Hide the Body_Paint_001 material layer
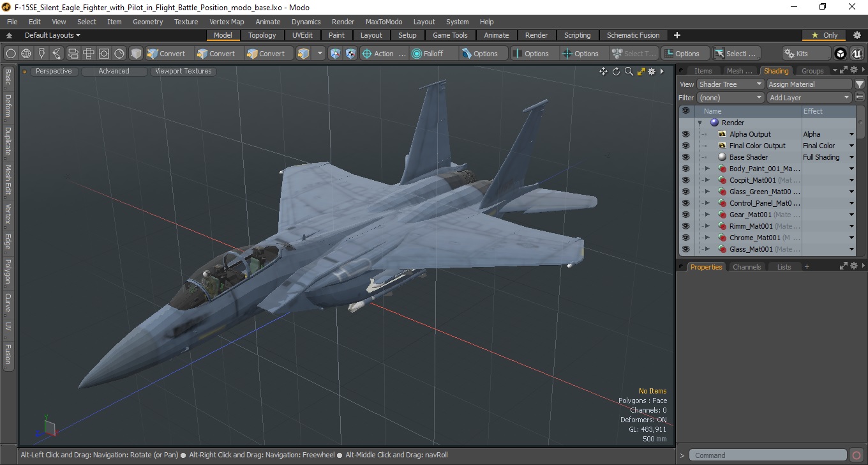This screenshot has height=465, width=868. click(x=685, y=169)
